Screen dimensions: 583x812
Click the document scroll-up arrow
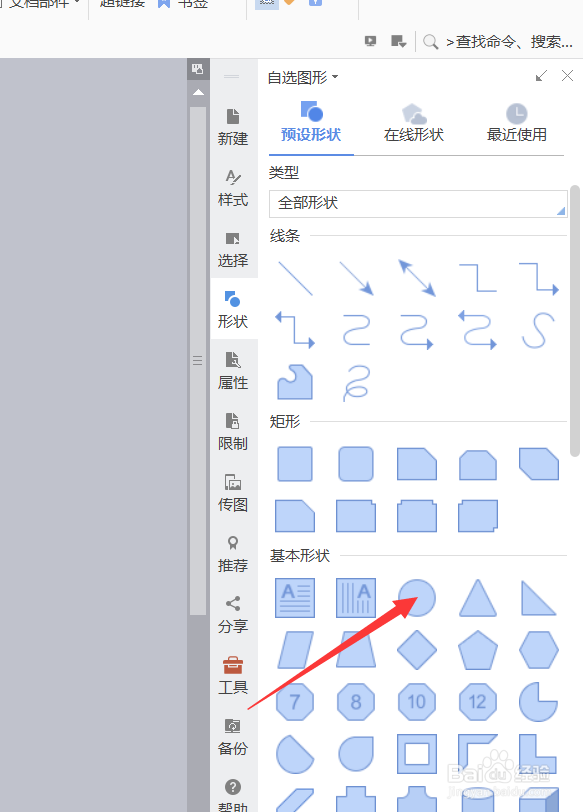(x=198, y=93)
